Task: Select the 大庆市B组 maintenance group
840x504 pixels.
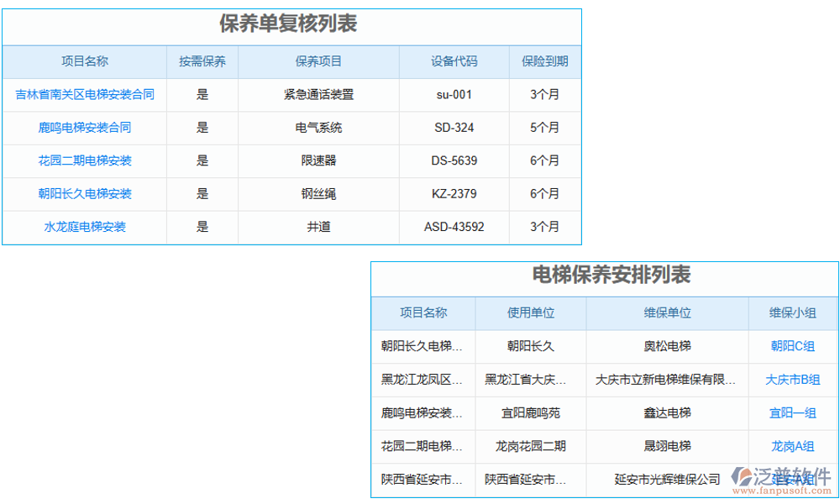Action: (x=793, y=380)
